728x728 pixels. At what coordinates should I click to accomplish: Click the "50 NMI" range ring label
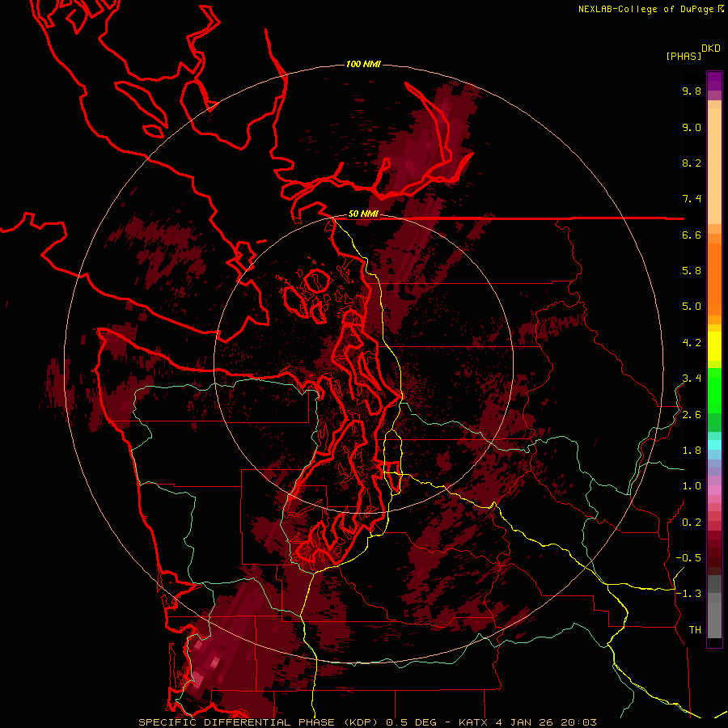click(363, 214)
